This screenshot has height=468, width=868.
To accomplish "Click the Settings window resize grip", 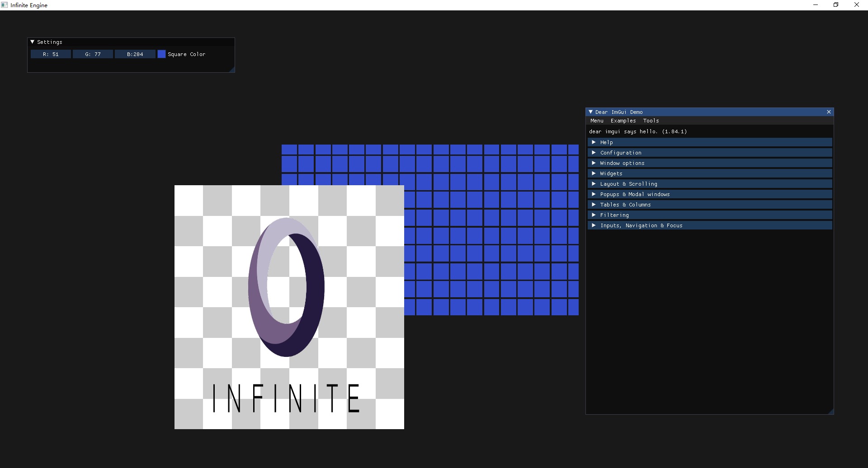I will tap(231, 69).
